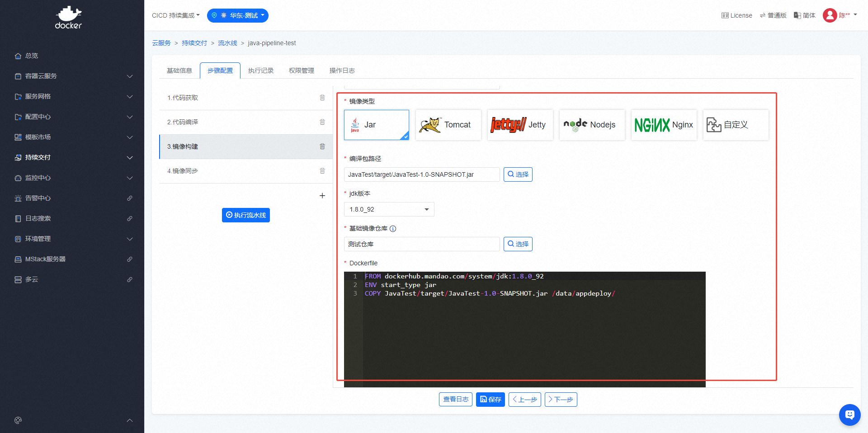Add a new pipeline step with plus icon
Viewport: 868px width, 433px height.
click(322, 196)
